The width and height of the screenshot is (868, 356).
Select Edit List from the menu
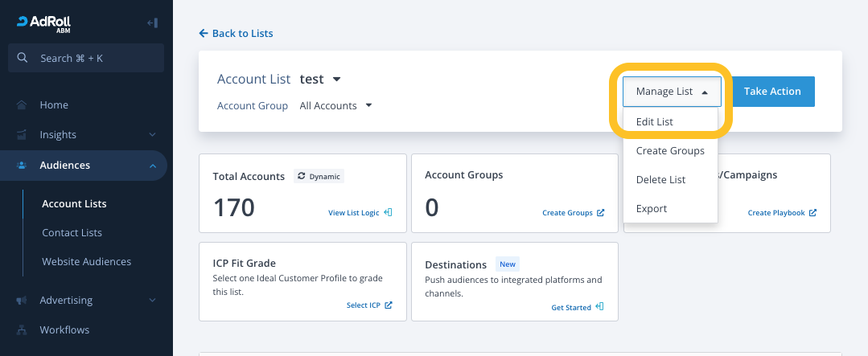point(654,122)
